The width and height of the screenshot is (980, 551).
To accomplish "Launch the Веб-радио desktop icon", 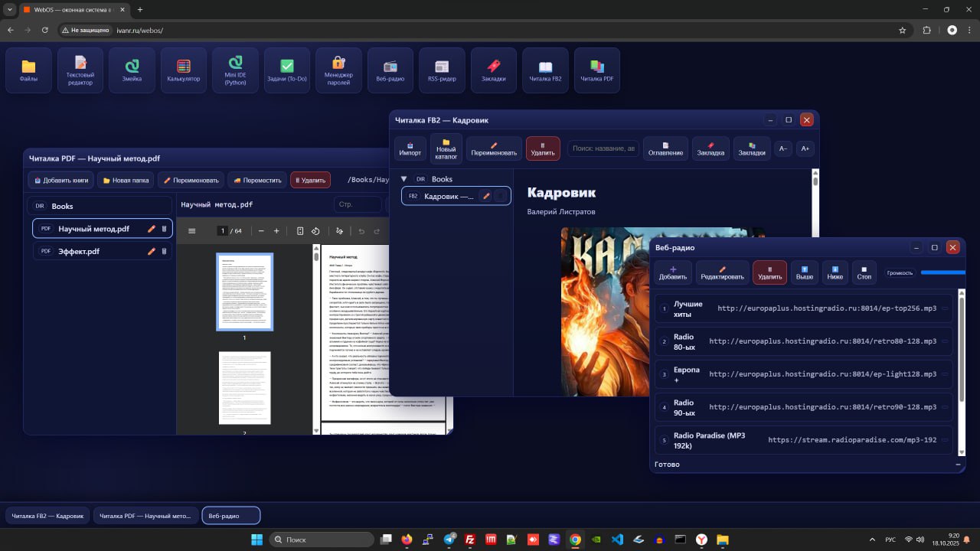I will (390, 70).
